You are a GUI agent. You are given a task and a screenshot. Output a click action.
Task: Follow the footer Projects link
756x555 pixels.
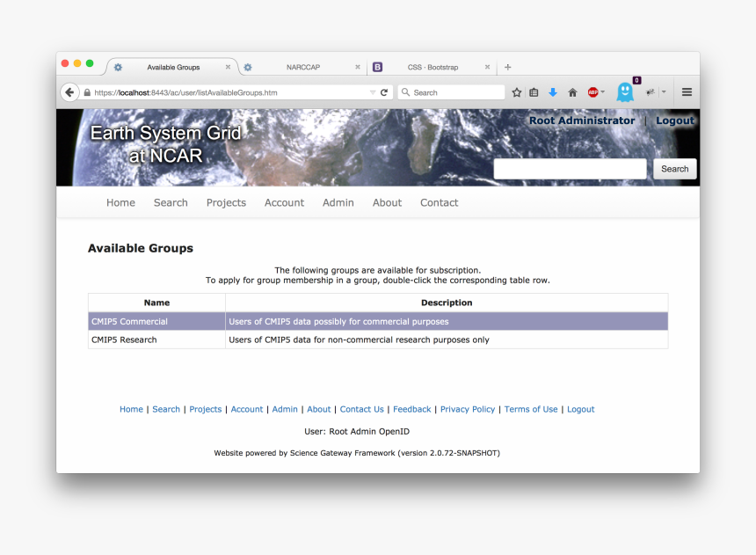(x=206, y=409)
